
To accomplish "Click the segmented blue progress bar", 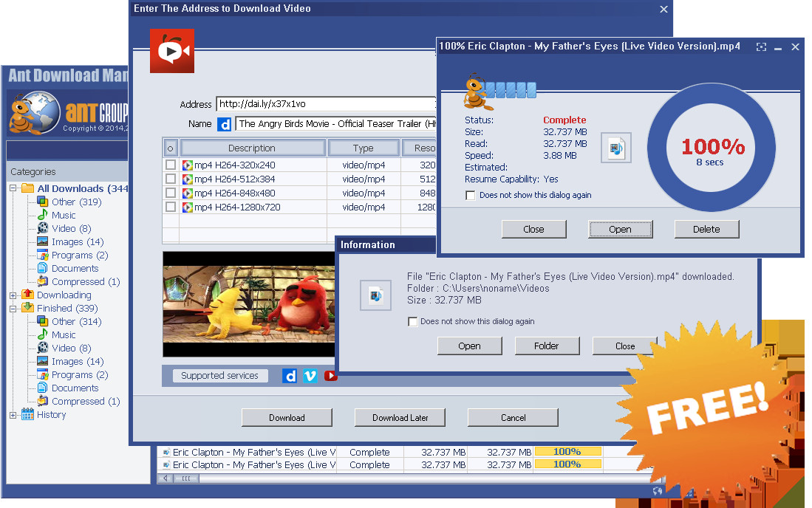I will coord(511,90).
